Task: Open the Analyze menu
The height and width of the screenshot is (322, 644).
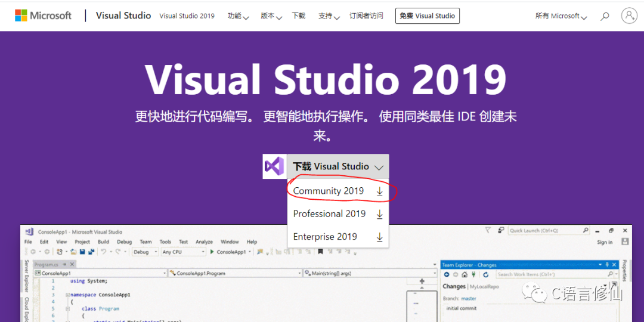Action: [204, 242]
